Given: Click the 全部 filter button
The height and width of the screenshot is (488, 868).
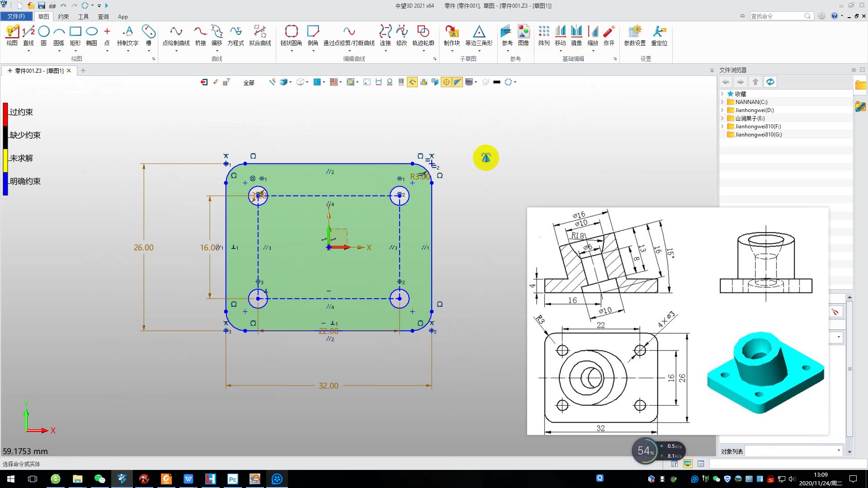Looking at the screenshot, I should click(249, 83).
